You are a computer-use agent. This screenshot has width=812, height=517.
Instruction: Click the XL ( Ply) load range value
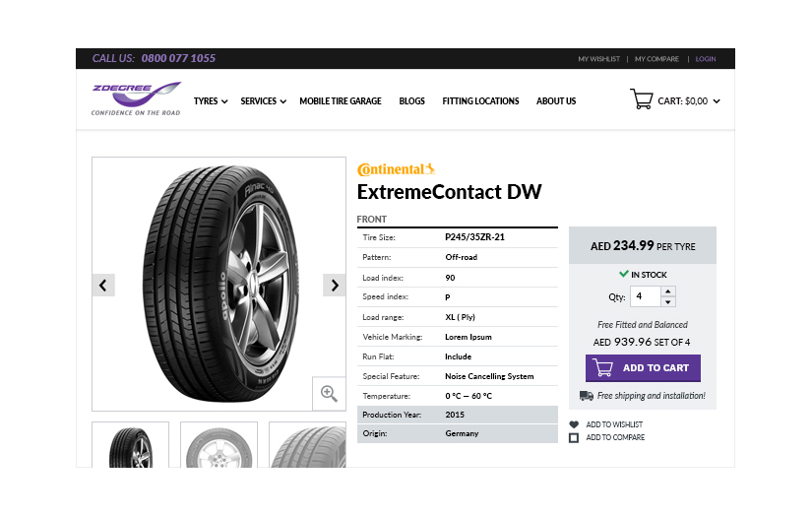[x=460, y=317]
